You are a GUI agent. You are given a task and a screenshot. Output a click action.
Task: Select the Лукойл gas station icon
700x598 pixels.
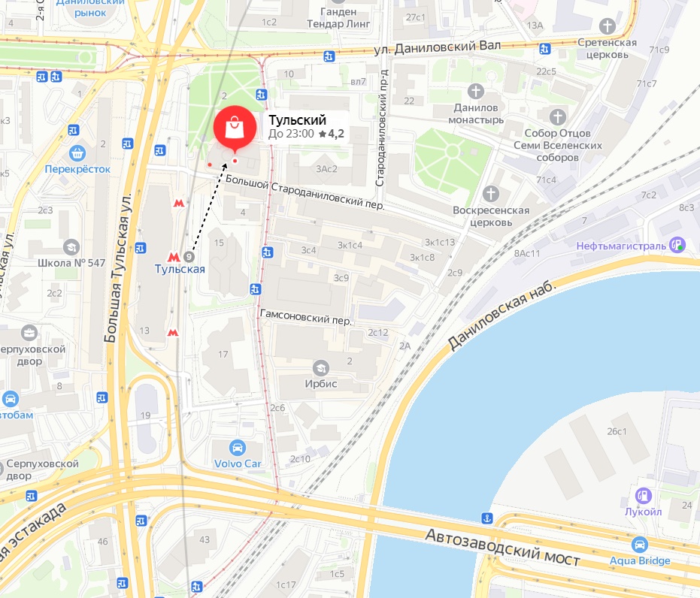point(644,495)
